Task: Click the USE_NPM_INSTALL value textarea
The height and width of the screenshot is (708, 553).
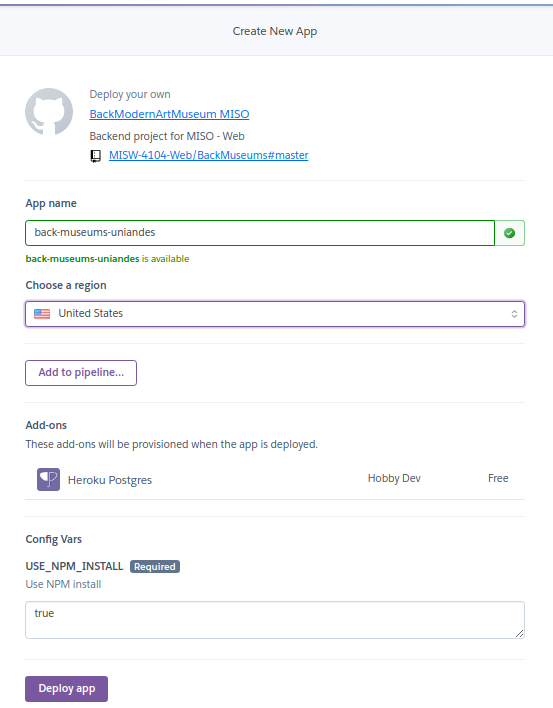Action: click(x=275, y=620)
